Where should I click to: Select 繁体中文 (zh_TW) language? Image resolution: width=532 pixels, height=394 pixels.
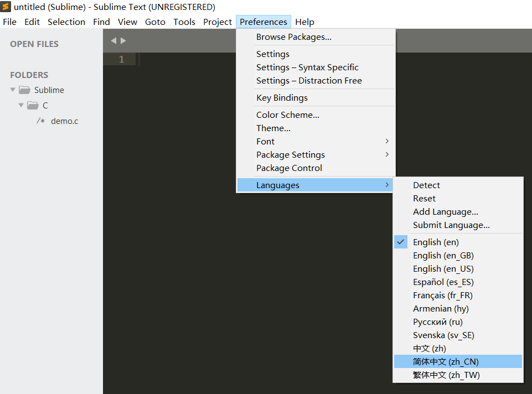458,375
